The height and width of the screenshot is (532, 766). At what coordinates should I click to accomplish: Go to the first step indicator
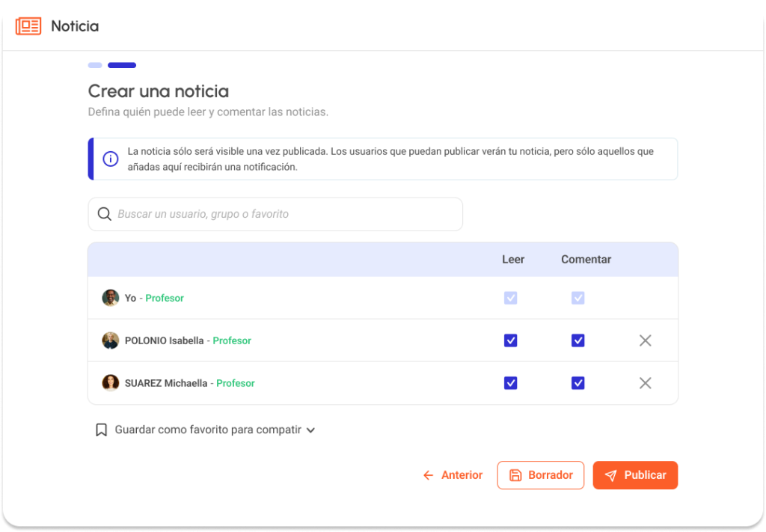[x=95, y=65]
